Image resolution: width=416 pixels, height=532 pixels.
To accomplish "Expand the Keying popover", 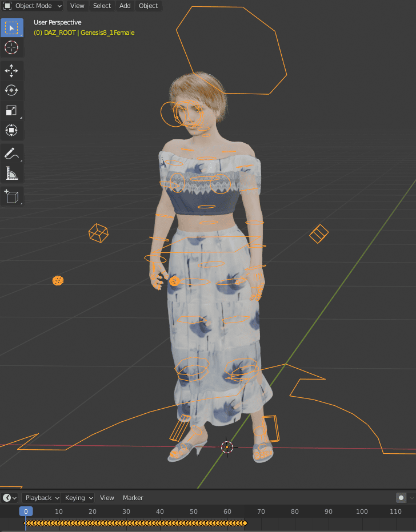I will (x=78, y=498).
